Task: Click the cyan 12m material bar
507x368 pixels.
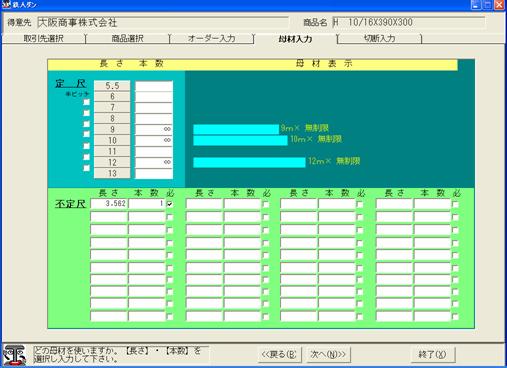Action: (249, 162)
